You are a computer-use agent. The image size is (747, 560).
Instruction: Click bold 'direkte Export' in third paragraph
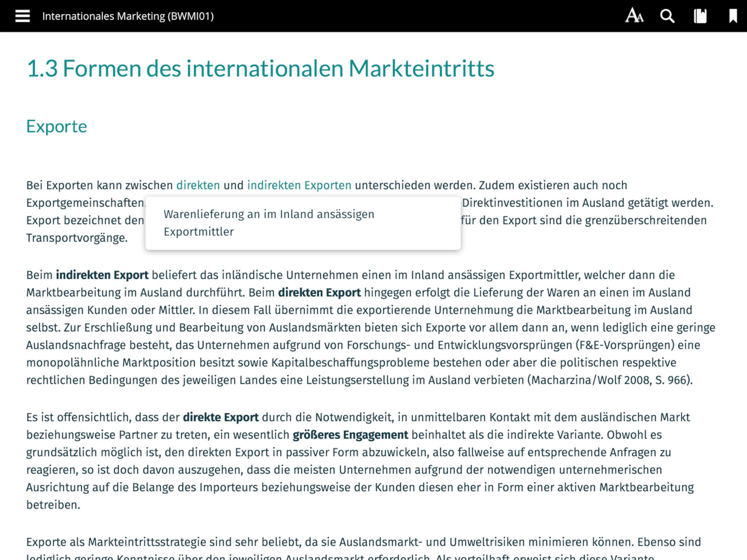(x=221, y=418)
